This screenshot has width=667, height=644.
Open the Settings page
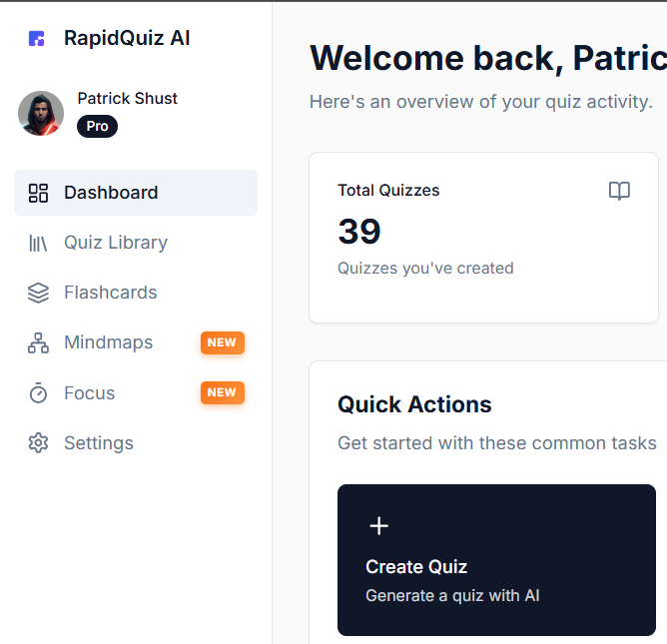(99, 443)
